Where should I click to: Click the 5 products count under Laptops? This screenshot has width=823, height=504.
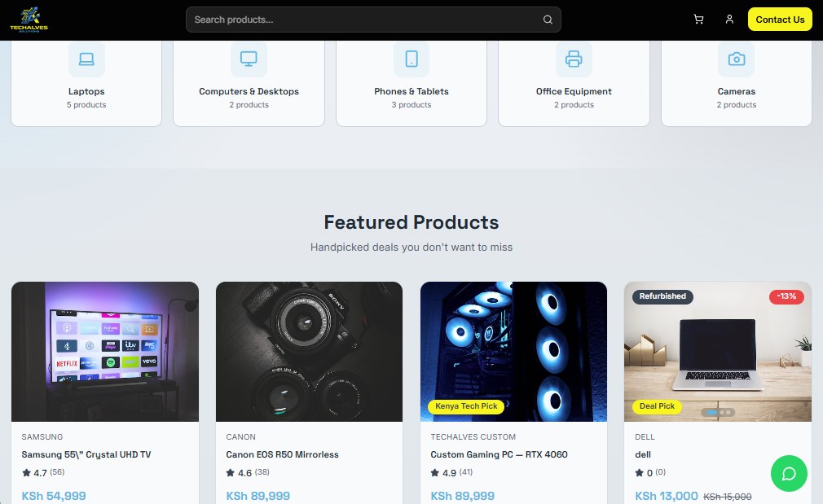click(x=86, y=105)
